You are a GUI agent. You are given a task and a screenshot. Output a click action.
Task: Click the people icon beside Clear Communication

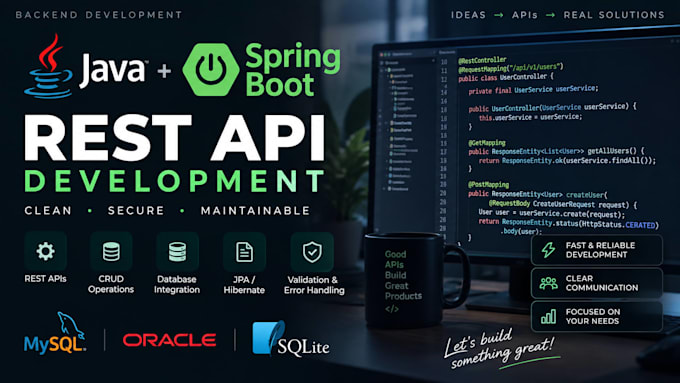(x=549, y=283)
